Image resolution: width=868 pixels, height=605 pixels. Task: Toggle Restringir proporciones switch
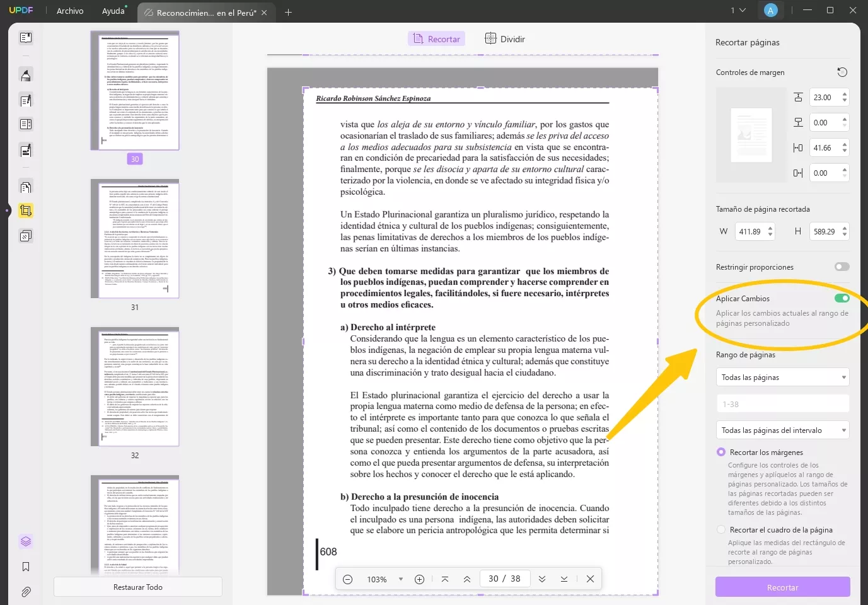click(x=842, y=267)
